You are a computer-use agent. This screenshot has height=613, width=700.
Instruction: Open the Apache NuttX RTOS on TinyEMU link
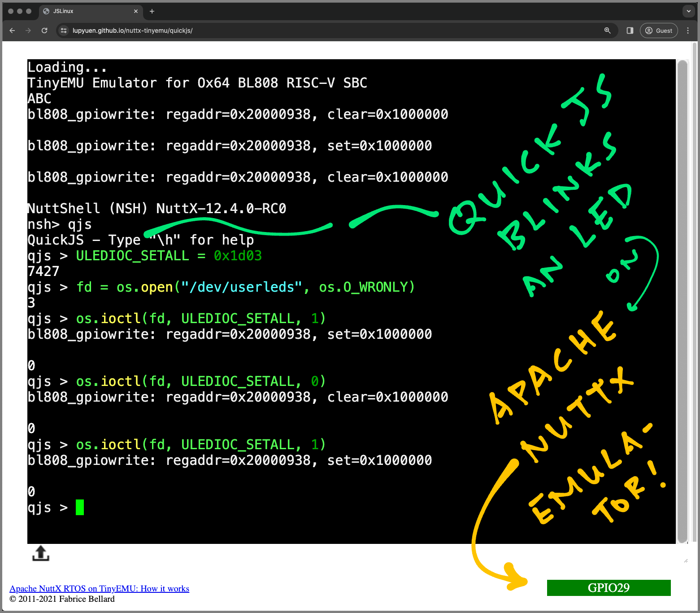pyautogui.click(x=99, y=588)
